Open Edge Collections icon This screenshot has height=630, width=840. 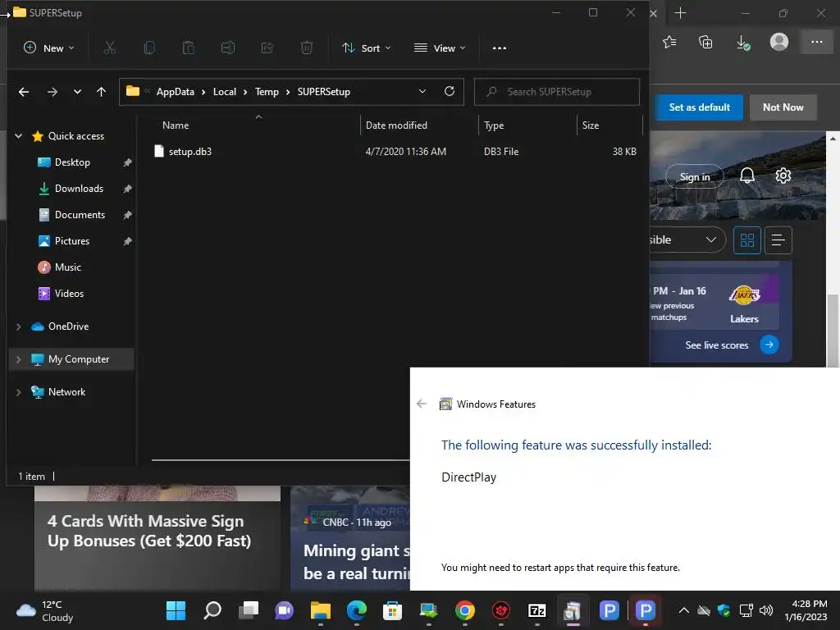point(705,42)
